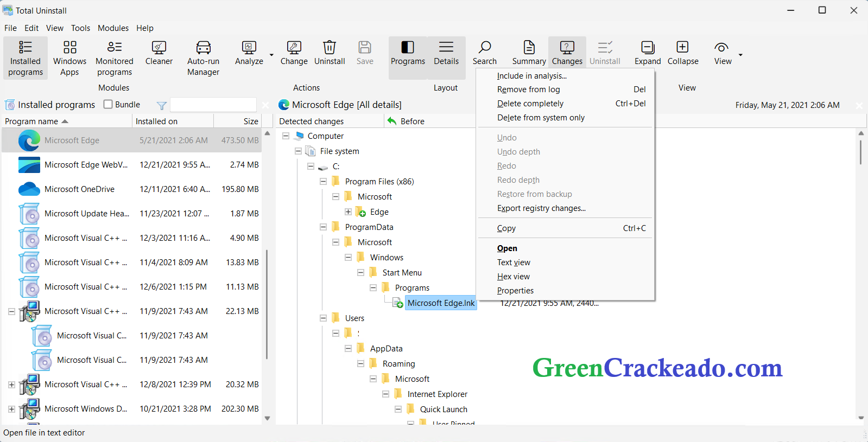868x442 pixels.
Task: Launch the Cleaner tool
Action: point(159,53)
